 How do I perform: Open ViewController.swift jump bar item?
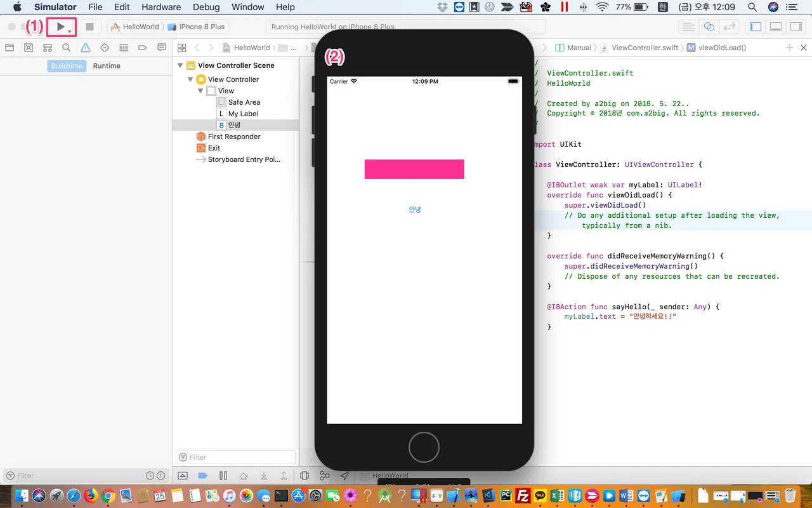pyautogui.click(x=639, y=48)
